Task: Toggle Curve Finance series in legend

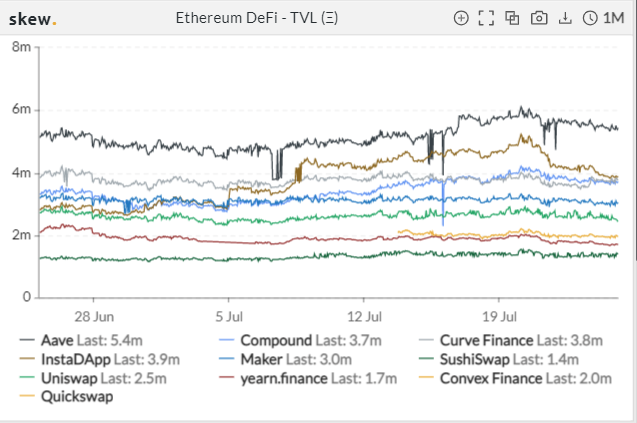Action: click(511, 341)
